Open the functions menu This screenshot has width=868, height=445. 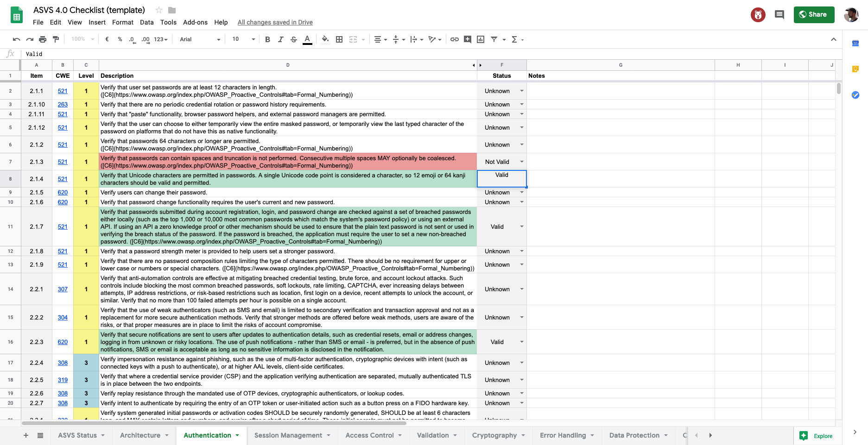517,39
